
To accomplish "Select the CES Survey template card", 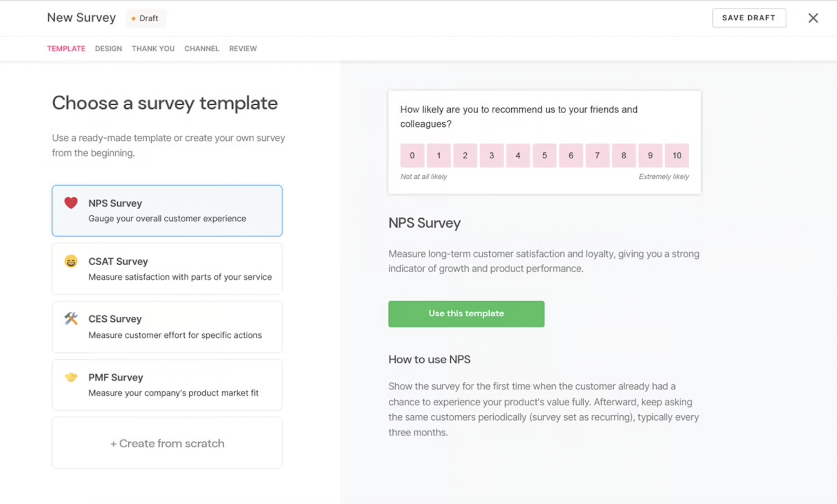I will click(x=167, y=327).
